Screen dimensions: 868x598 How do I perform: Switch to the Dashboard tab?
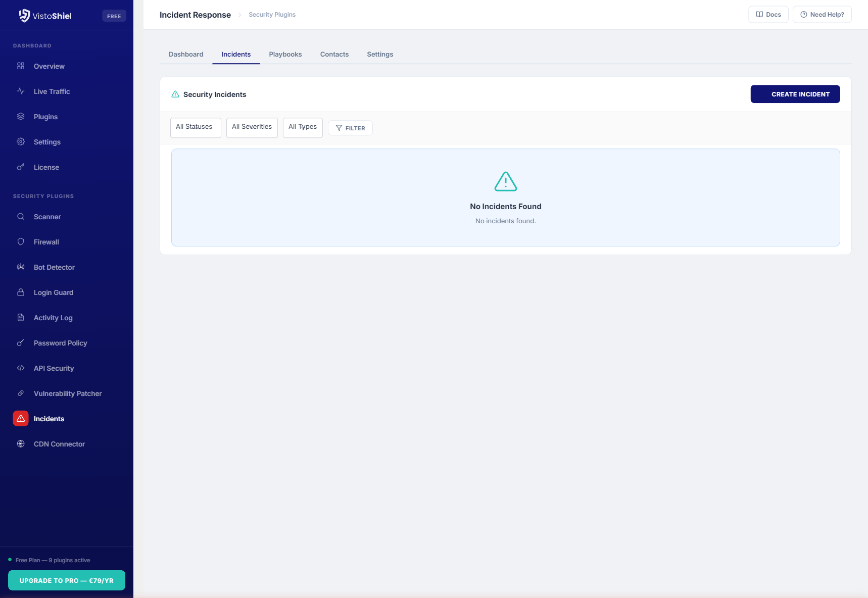186,54
